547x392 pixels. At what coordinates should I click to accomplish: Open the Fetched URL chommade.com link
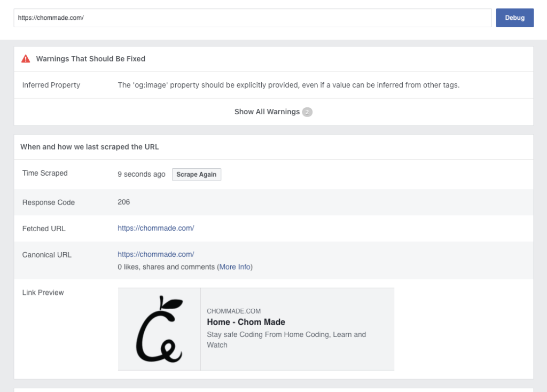(x=155, y=229)
